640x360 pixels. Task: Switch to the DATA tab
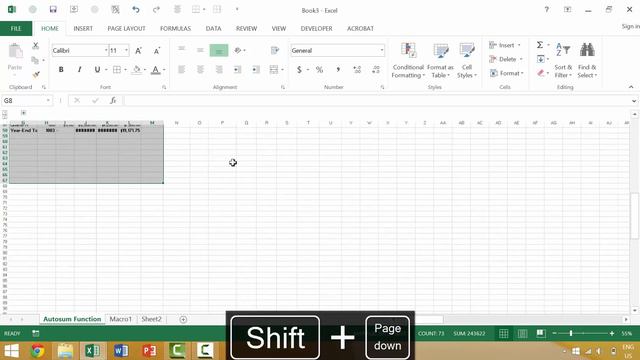(213, 29)
